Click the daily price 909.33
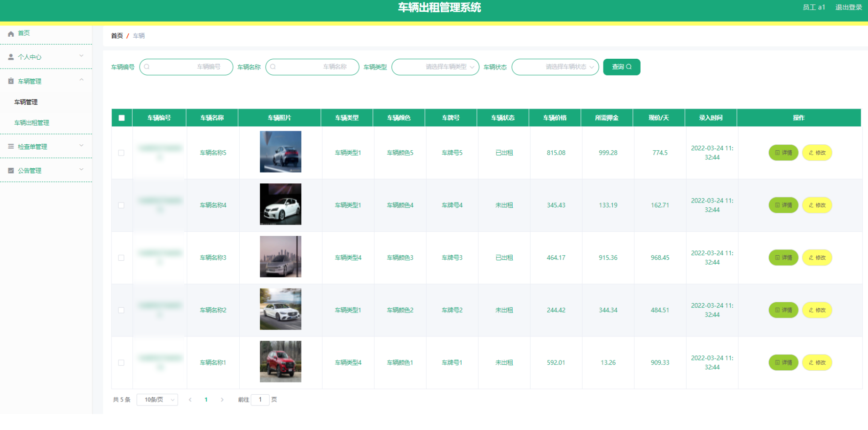This screenshot has height=430, width=868. click(660, 362)
